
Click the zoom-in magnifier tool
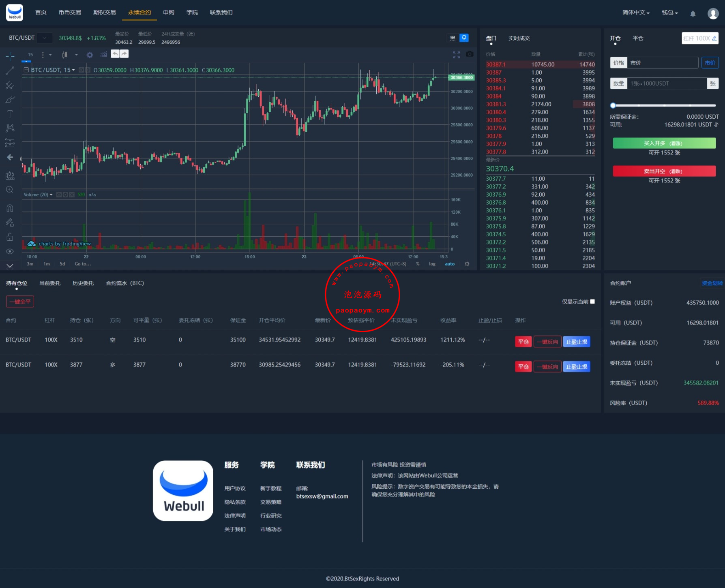tap(10, 190)
